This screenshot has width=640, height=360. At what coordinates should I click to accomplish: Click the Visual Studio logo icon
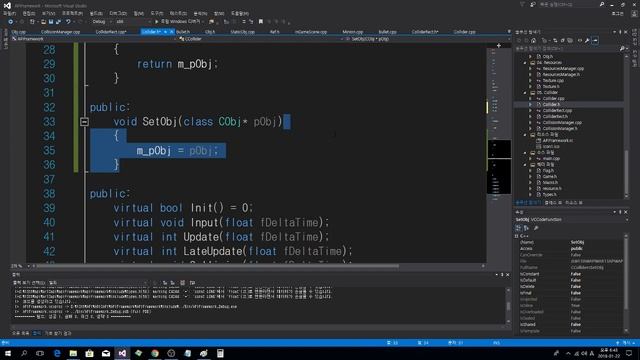[7, 5]
